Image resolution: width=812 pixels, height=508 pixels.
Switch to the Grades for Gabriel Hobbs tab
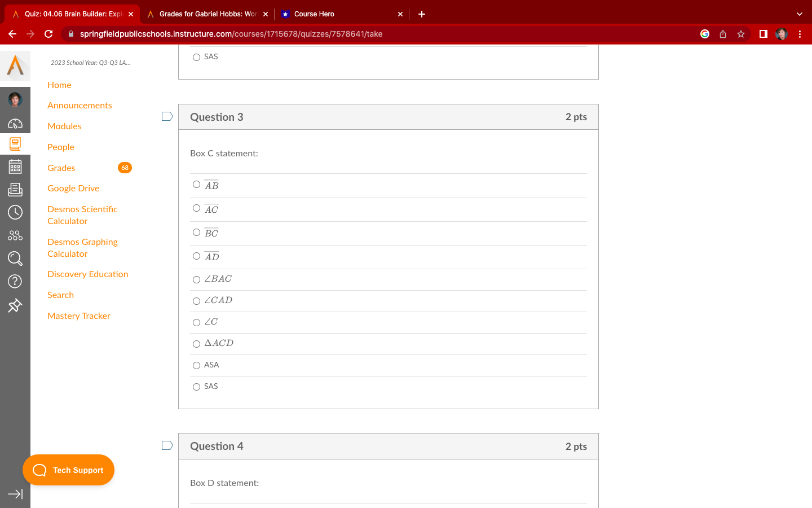coord(208,14)
